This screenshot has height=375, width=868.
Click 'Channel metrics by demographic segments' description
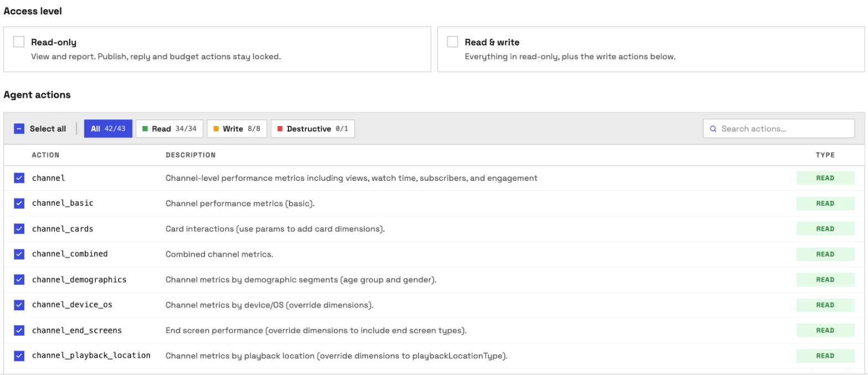tap(301, 280)
